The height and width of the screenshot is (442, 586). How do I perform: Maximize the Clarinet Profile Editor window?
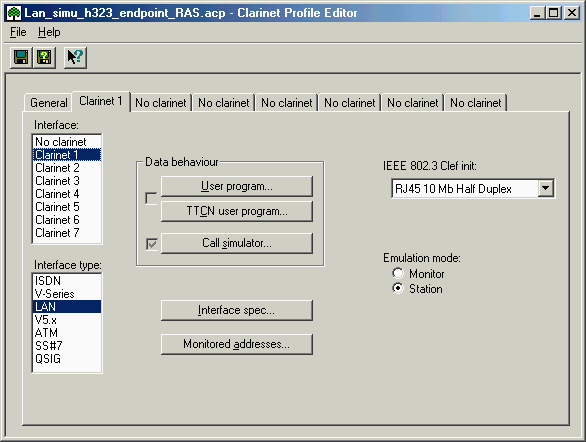553,13
